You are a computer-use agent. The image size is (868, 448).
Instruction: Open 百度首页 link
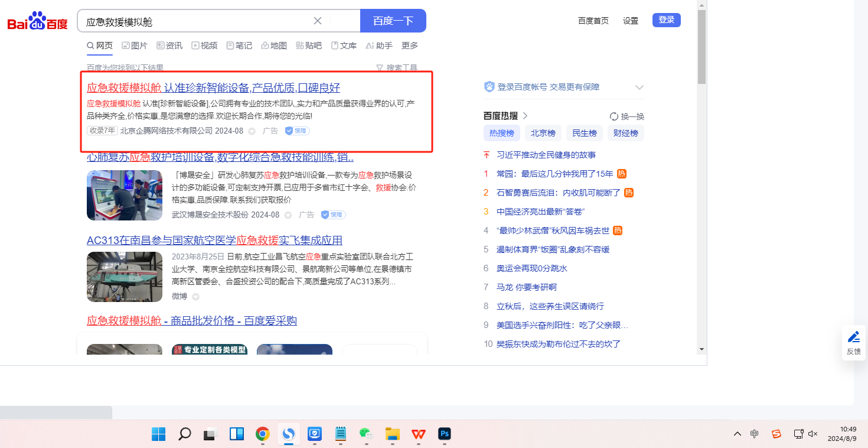pyautogui.click(x=593, y=21)
